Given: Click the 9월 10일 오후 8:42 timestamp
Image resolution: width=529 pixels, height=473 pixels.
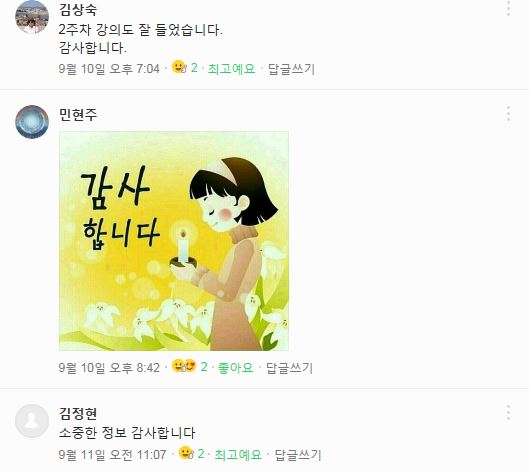Looking at the screenshot, I should pyautogui.click(x=109, y=368).
